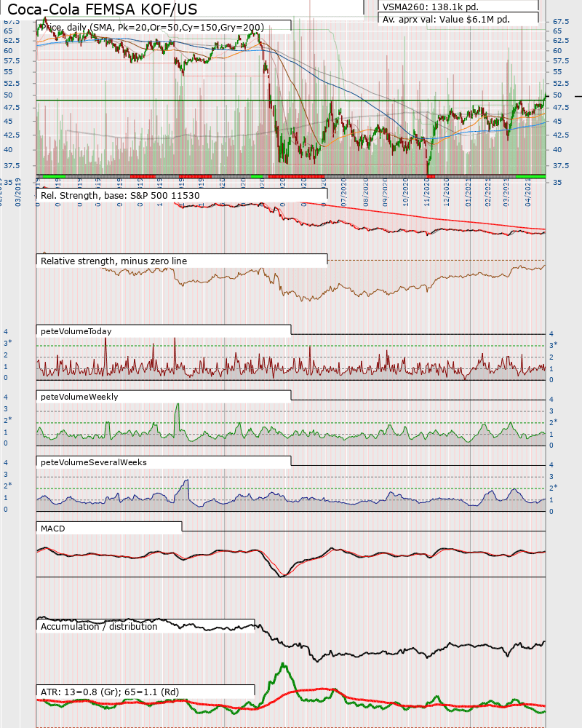Click the 2* label right of peteVolumeSeveralWeeks
Viewport: 582px width, 728px height.
tap(553, 488)
